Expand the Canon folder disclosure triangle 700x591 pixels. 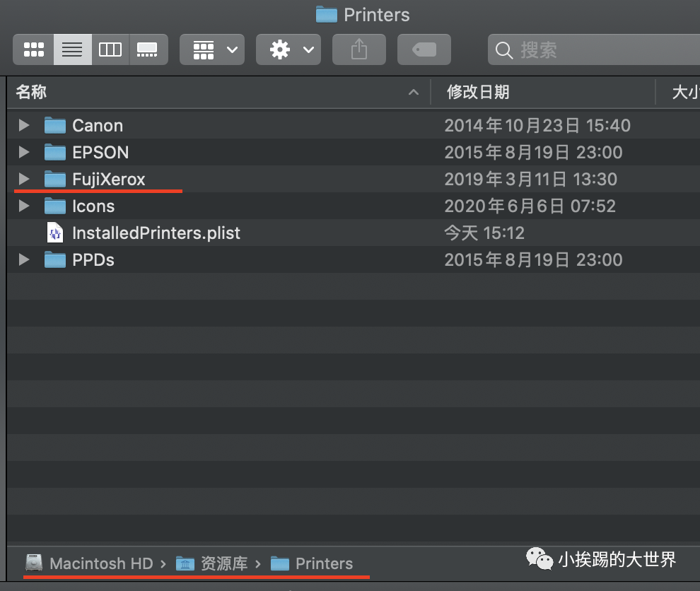pyautogui.click(x=24, y=125)
